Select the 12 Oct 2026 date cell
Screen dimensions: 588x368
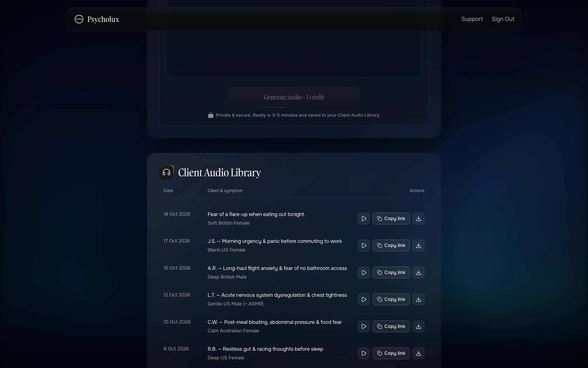click(177, 295)
